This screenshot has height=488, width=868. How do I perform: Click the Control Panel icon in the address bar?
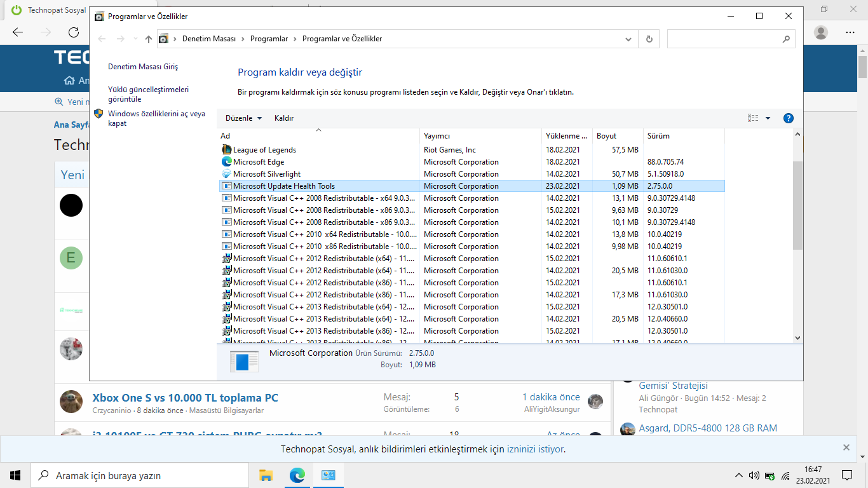point(163,39)
